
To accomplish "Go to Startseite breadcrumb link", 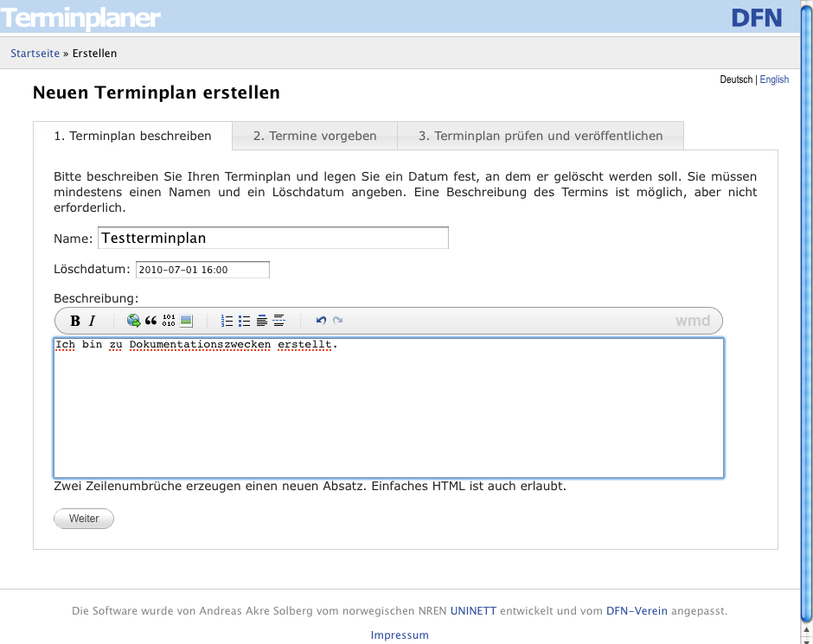I will [x=35, y=54].
